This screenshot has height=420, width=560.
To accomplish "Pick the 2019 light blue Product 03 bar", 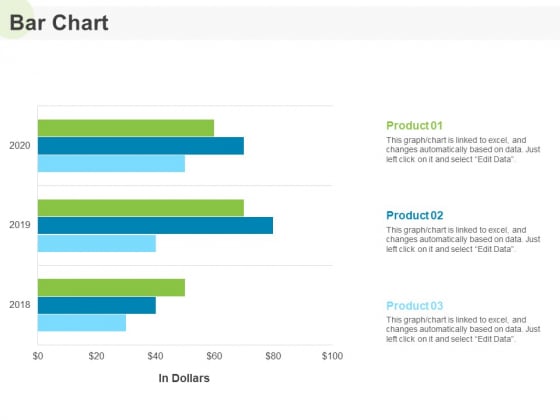I will (x=97, y=243).
